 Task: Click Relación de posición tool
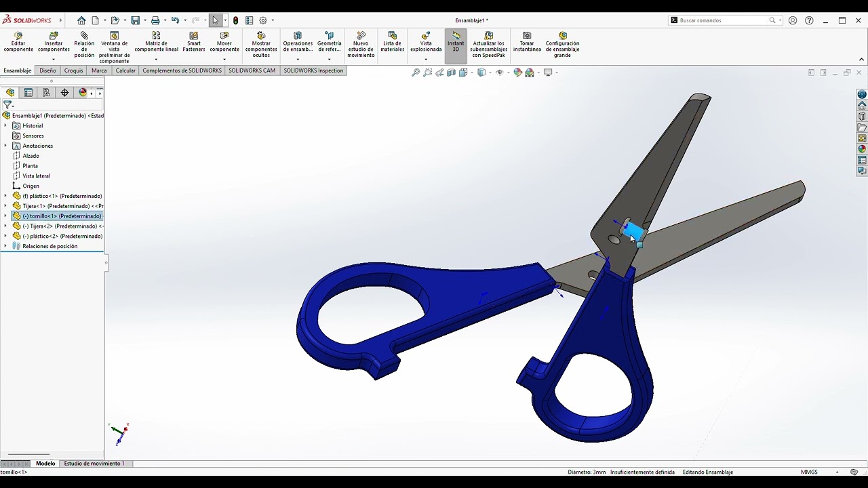[x=84, y=45]
